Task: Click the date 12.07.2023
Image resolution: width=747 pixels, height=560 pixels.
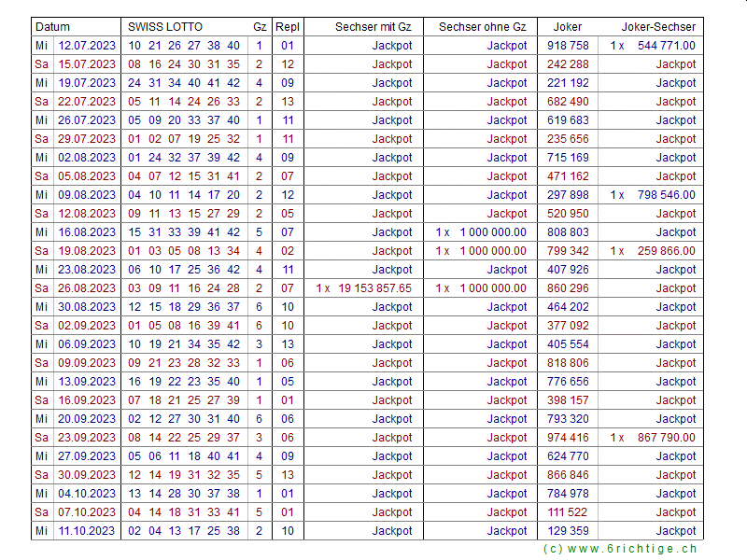Action: click(87, 46)
